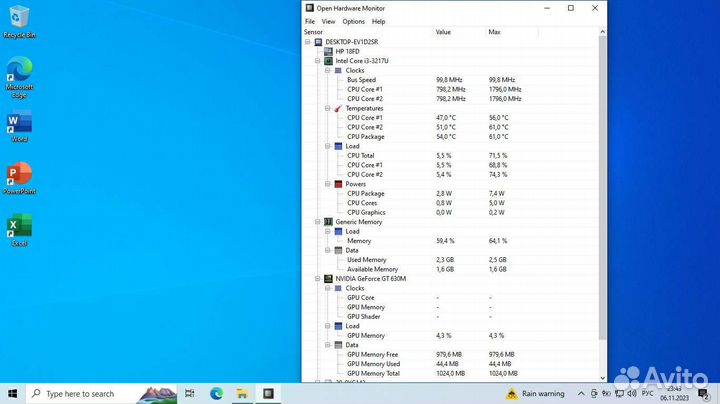Open the Rain warning weather widget

click(535, 393)
